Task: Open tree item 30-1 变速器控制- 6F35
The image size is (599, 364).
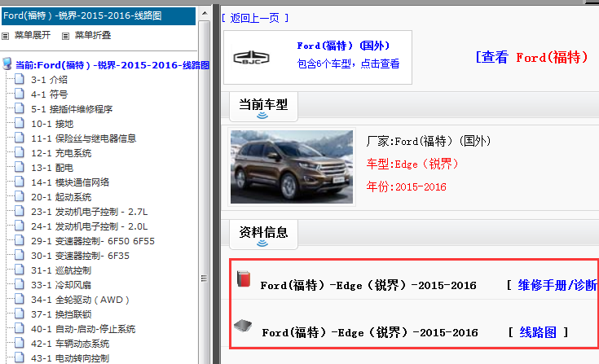Action: pos(80,256)
